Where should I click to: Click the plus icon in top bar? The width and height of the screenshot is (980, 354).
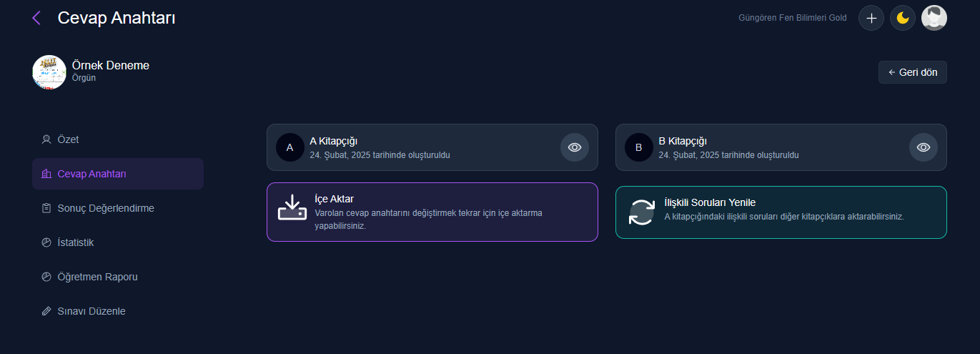click(871, 18)
